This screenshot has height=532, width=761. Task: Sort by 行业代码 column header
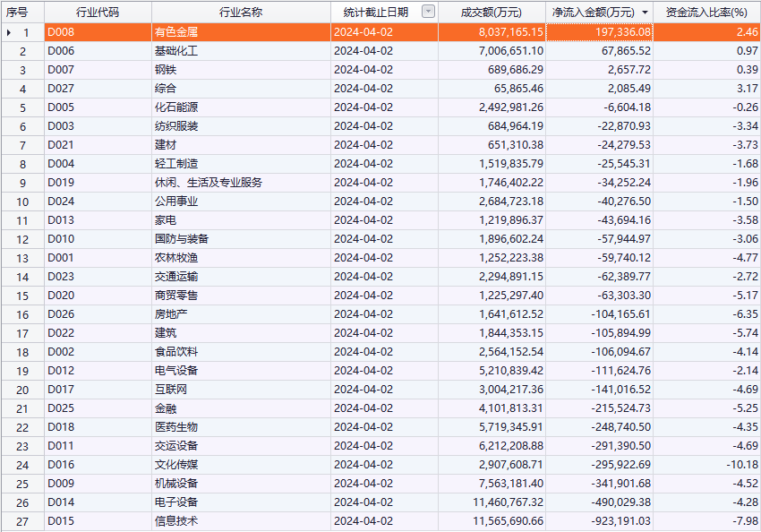tap(98, 12)
